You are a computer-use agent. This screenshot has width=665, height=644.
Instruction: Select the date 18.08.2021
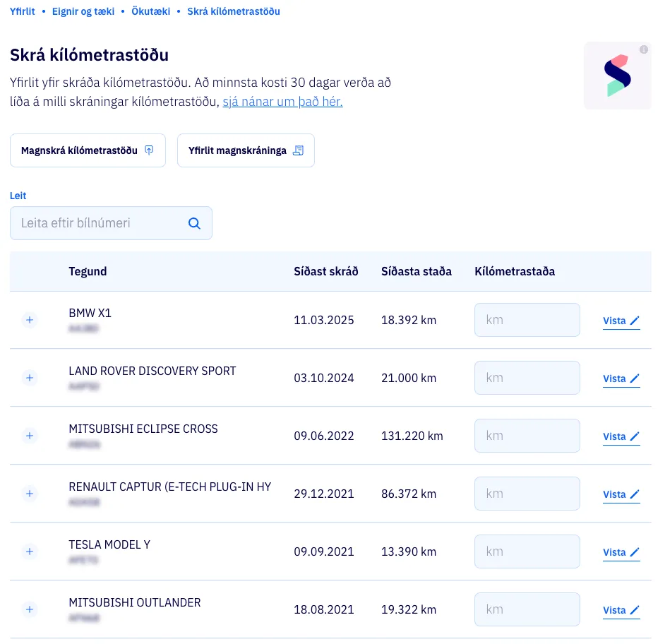[323, 609]
